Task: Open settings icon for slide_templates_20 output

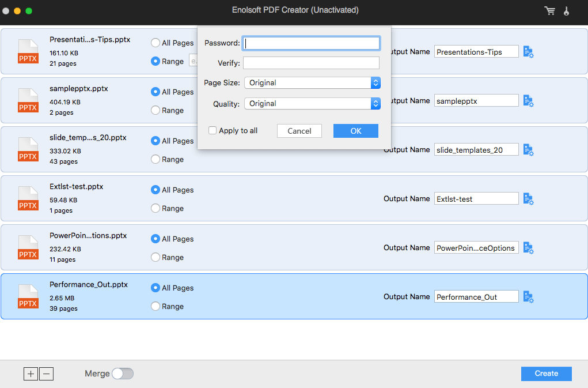Action: (x=528, y=150)
